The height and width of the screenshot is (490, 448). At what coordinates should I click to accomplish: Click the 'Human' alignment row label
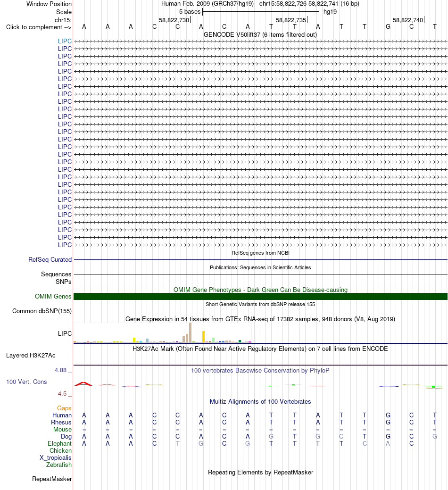62,415
